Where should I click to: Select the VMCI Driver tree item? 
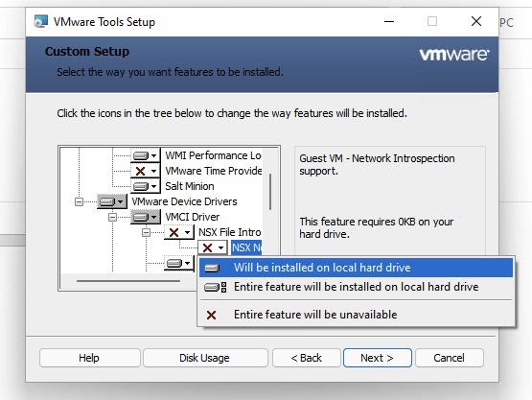click(x=192, y=217)
